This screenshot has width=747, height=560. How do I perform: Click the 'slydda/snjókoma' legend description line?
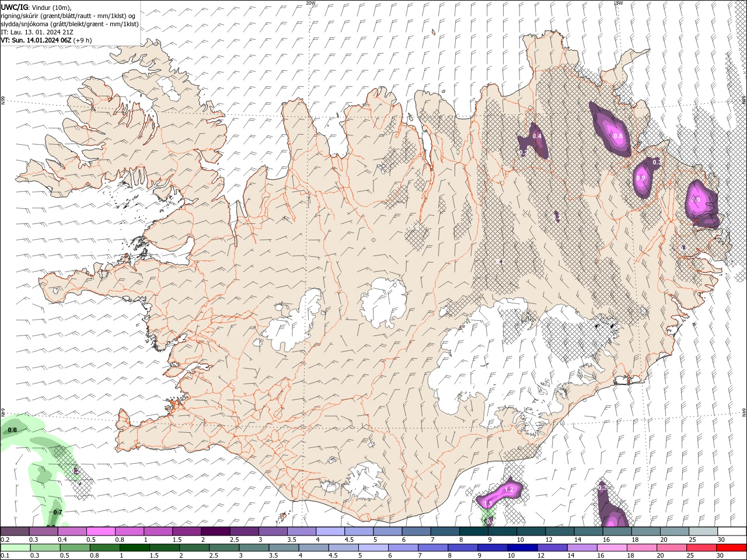(x=69, y=24)
